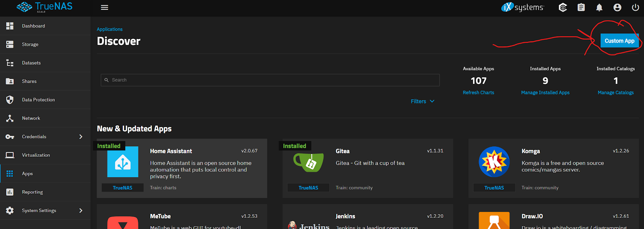This screenshot has width=644, height=229.
Task: Open the Gitea teacup app icon
Action: pyautogui.click(x=308, y=162)
